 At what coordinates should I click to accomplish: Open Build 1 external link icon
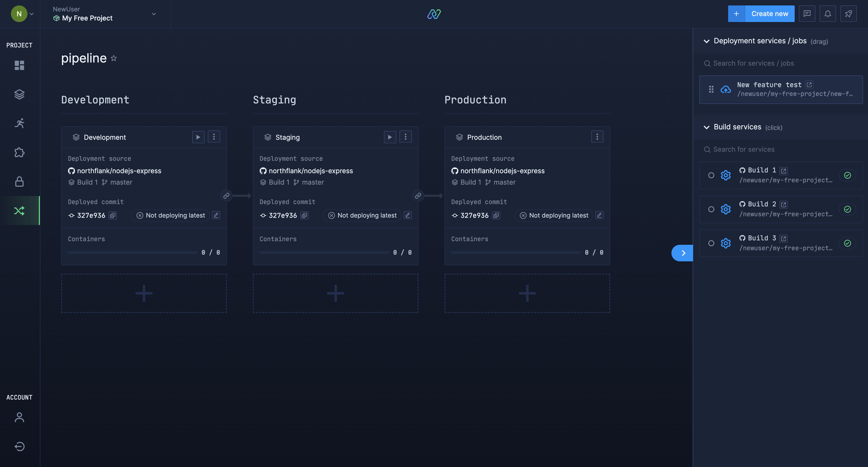point(784,171)
